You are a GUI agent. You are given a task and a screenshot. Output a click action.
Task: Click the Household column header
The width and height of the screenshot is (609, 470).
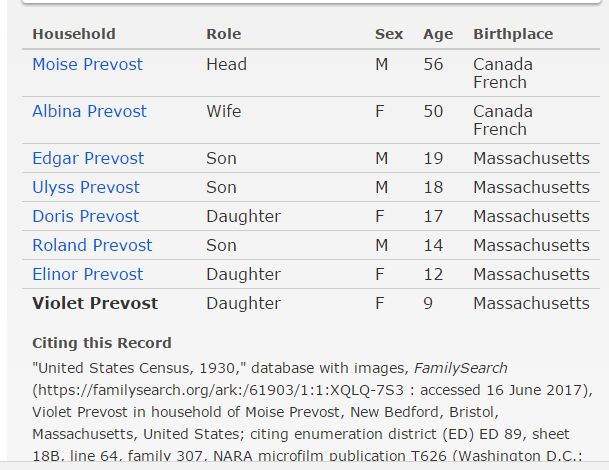pos(74,34)
